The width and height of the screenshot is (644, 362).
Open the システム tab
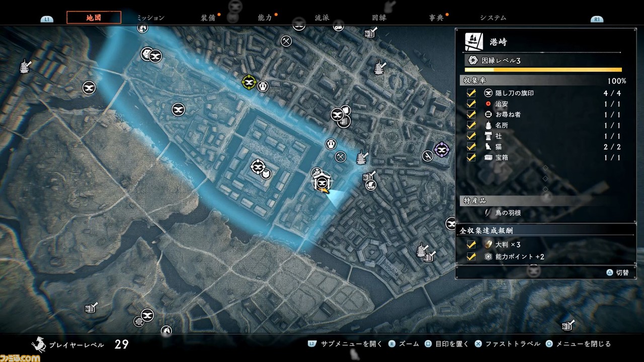click(x=493, y=18)
